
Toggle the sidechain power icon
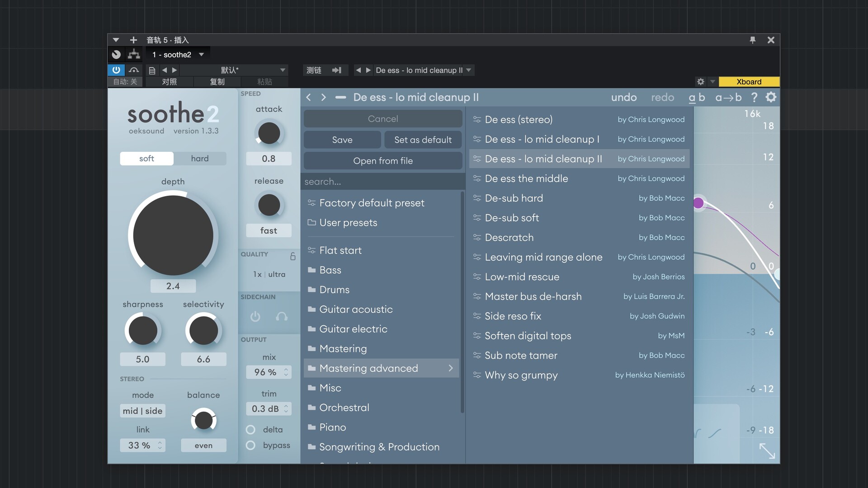[x=255, y=317]
